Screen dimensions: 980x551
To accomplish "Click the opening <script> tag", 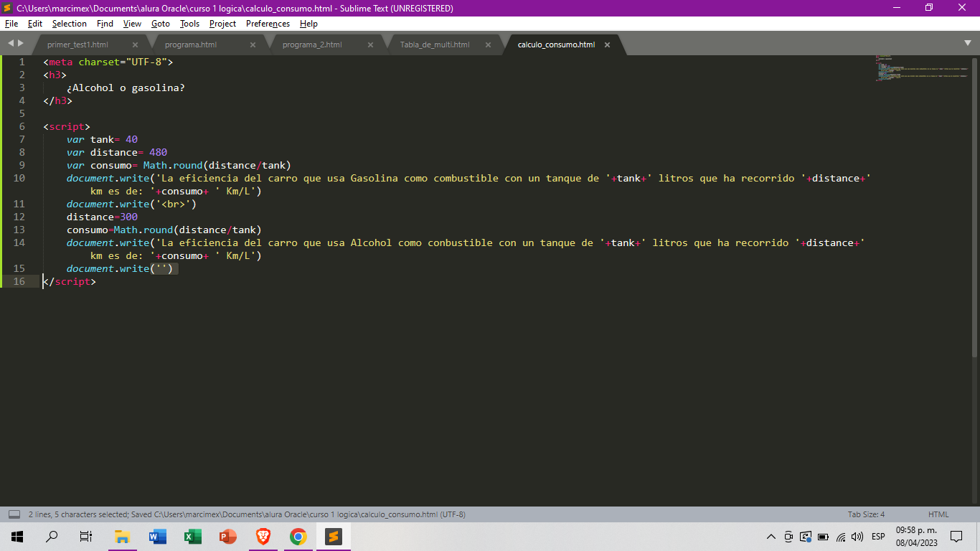I will (66, 126).
